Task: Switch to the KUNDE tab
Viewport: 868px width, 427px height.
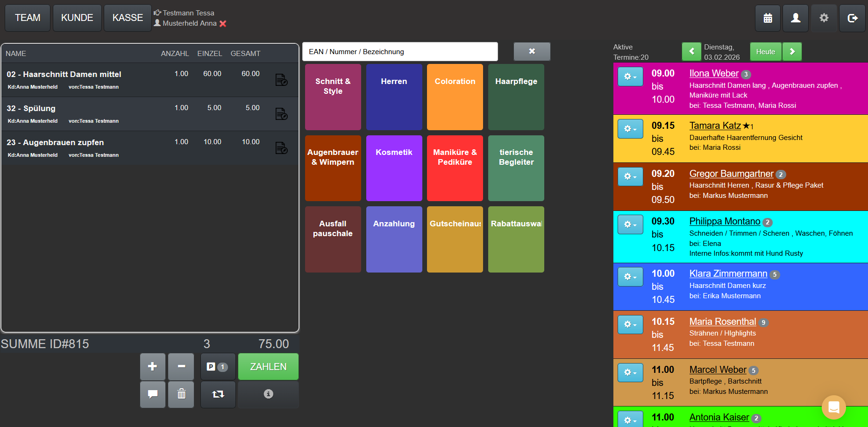Action: click(x=77, y=18)
